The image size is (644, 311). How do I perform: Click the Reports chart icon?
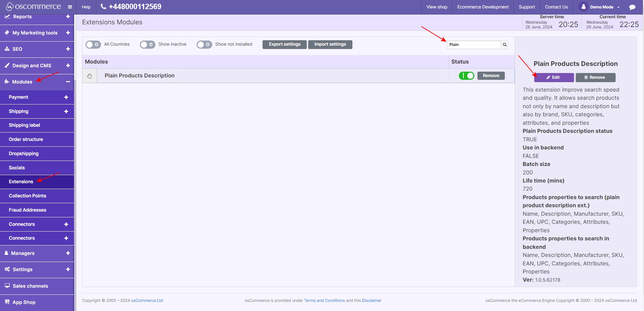click(7, 16)
